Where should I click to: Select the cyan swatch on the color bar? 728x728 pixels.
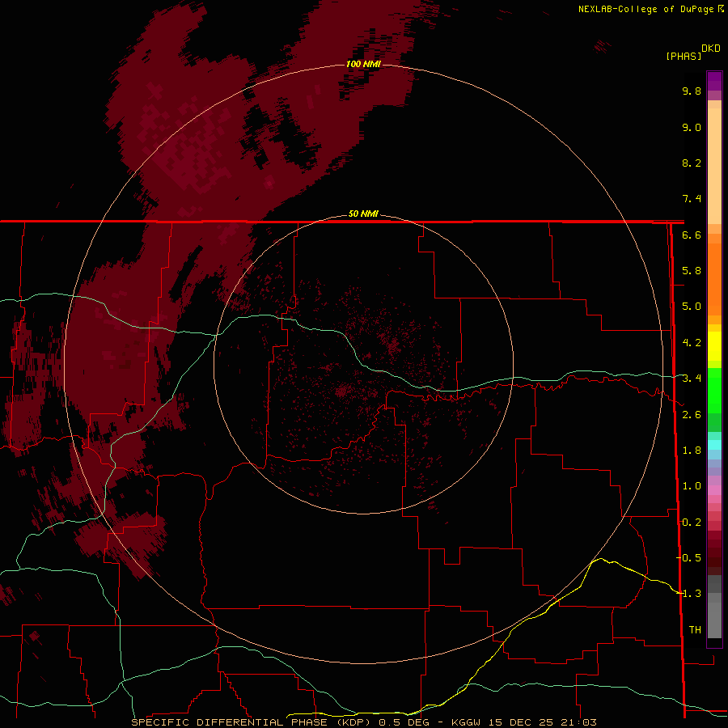pyautogui.click(x=714, y=445)
